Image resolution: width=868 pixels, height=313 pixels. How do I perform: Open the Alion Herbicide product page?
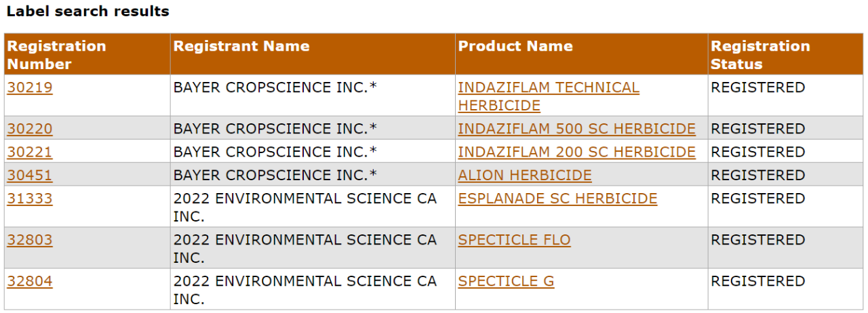(525, 175)
